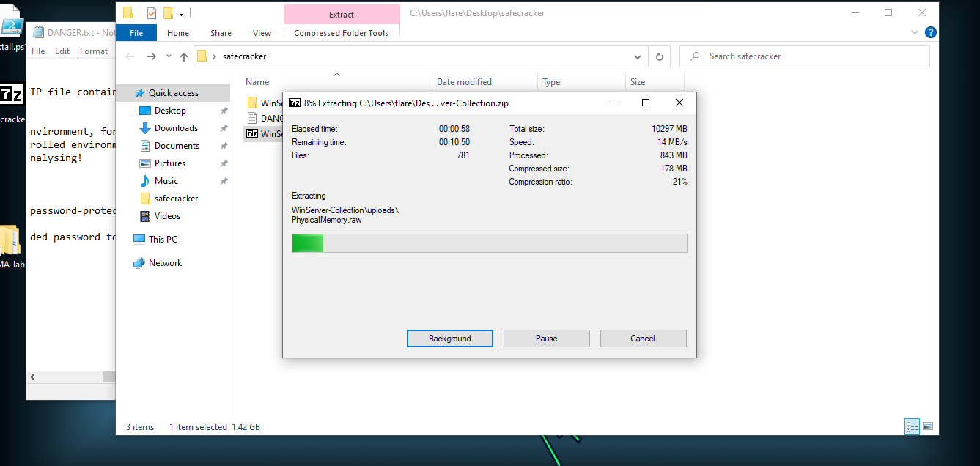Click the '1 item selected 1.42 GB' status text
The width and height of the screenshot is (980, 466).
click(x=215, y=427)
